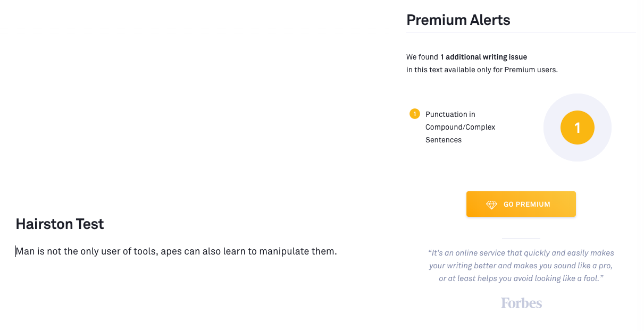
Task: Click the large yellow circle showing 1
Action: point(577,128)
